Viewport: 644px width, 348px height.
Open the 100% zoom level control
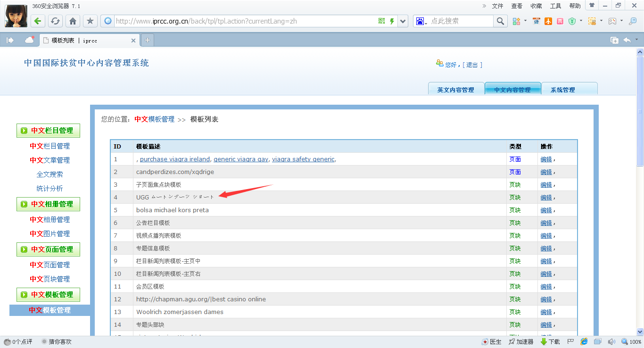click(631, 342)
